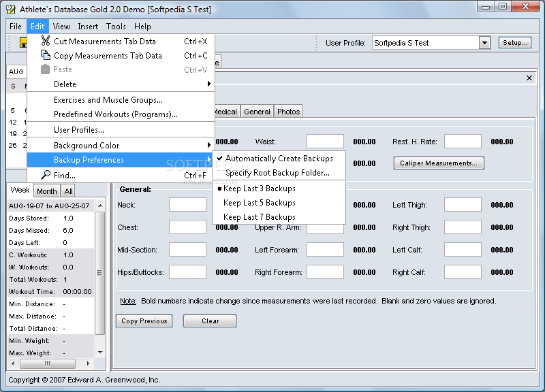545x392 pixels.
Task: Click the yellow toolbar icon under File
Action: (23, 43)
